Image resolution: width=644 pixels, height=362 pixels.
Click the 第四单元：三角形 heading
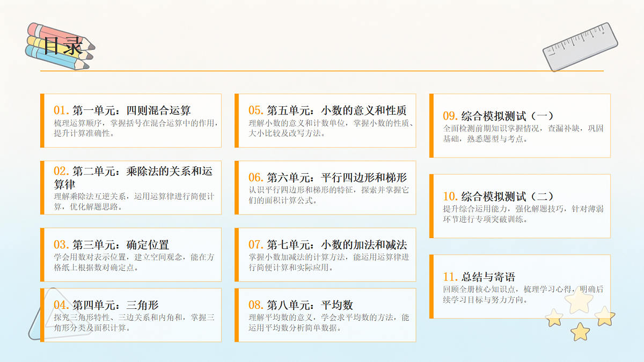[115, 306]
